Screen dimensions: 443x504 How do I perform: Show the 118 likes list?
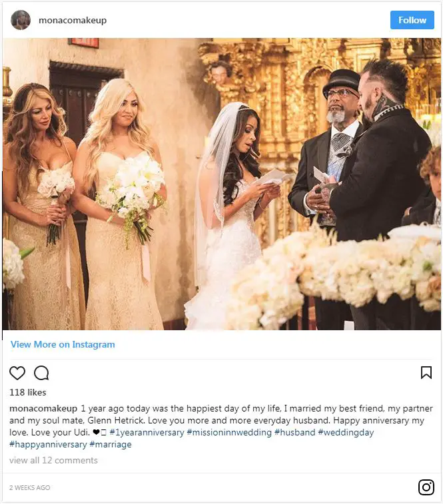[28, 392]
